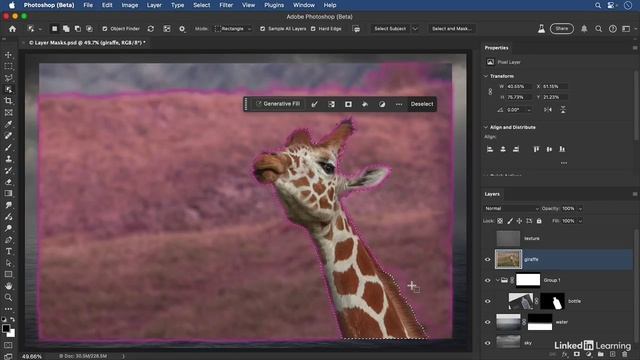The width and height of the screenshot is (640, 360).
Task: Open the layer Fill dropdown arrow
Action: 580,221
